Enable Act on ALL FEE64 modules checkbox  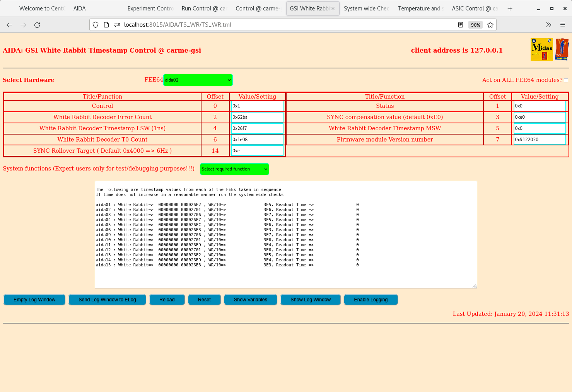566,80
